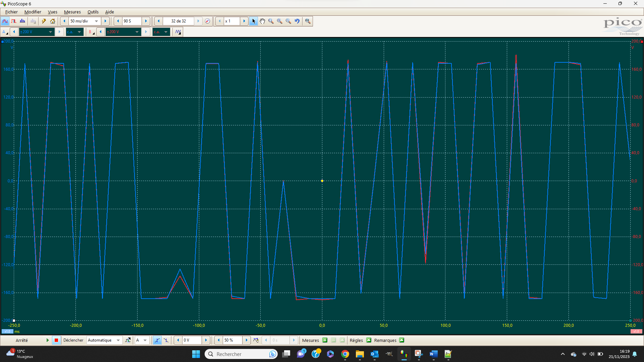Decrease channel A voltage range
Viewport: 644px width, 362px height.
tap(14, 32)
